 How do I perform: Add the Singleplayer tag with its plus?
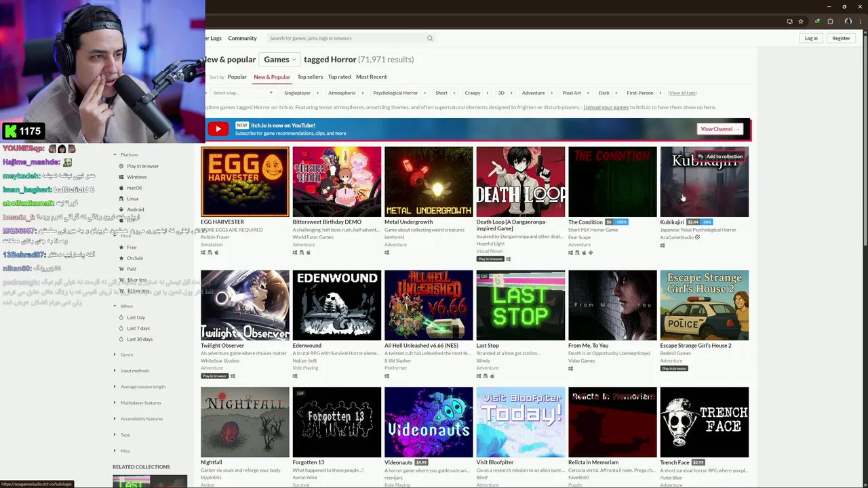click(318, 93)
